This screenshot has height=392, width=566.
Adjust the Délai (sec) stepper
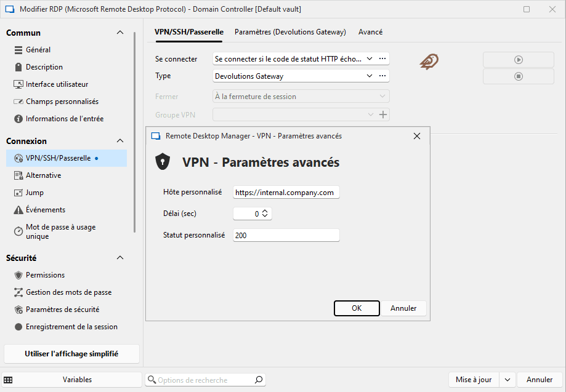coord(265,214)
